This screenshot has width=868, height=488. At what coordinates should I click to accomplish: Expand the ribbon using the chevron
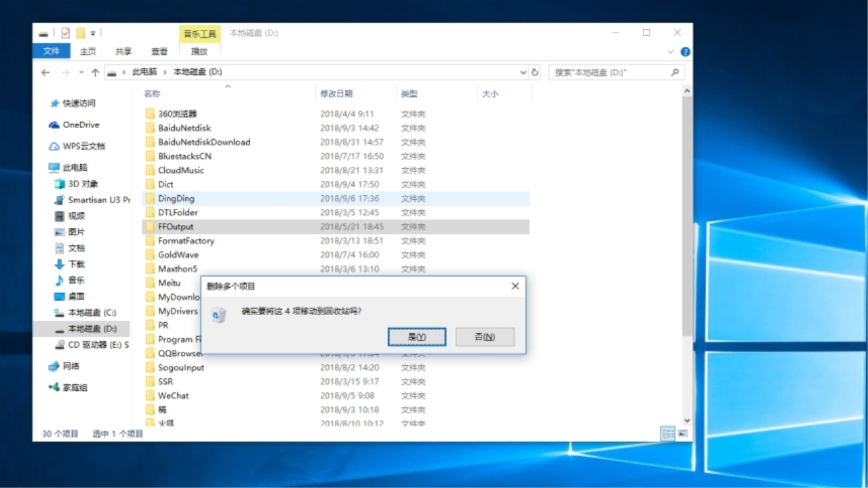(x=671, y=52)
